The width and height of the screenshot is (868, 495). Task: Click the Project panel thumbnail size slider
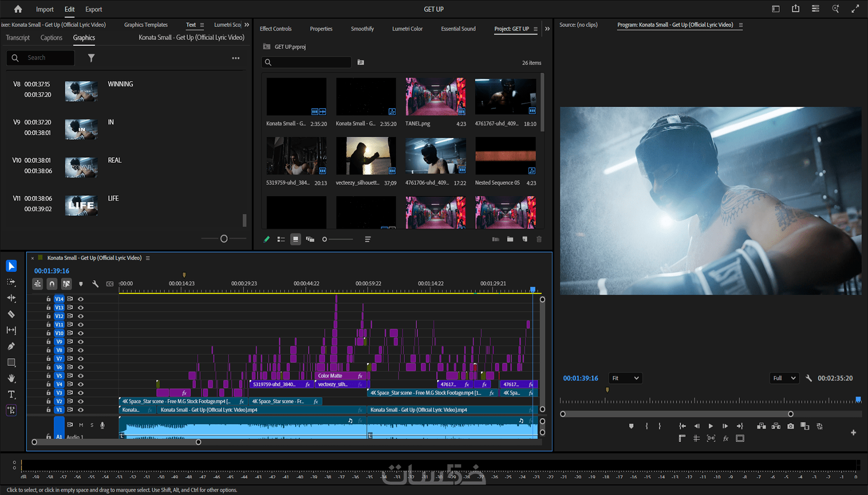tap(337, 239)
